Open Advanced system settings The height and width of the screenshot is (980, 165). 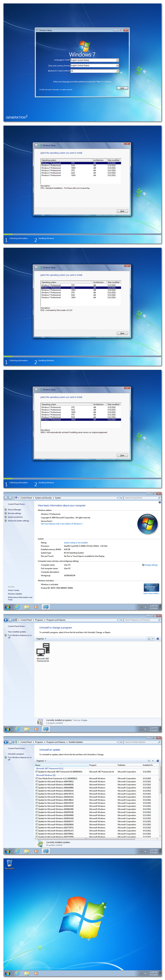(x=18, y=521)
